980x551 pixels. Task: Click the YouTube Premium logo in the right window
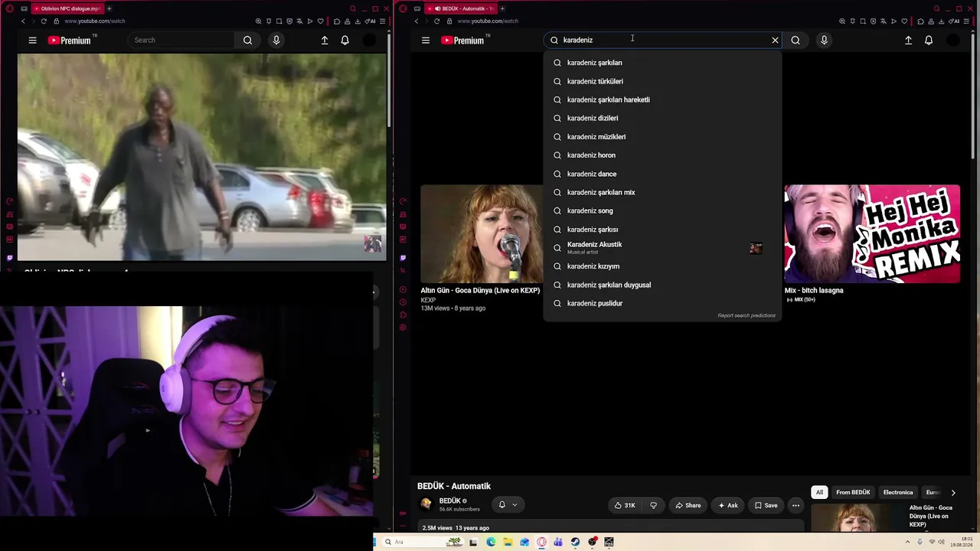click(462, 40)
